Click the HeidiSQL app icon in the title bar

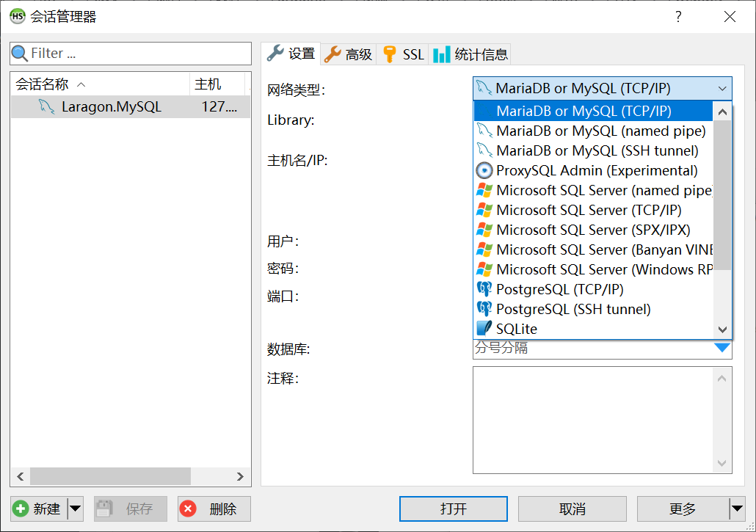(x=18, y=16)
